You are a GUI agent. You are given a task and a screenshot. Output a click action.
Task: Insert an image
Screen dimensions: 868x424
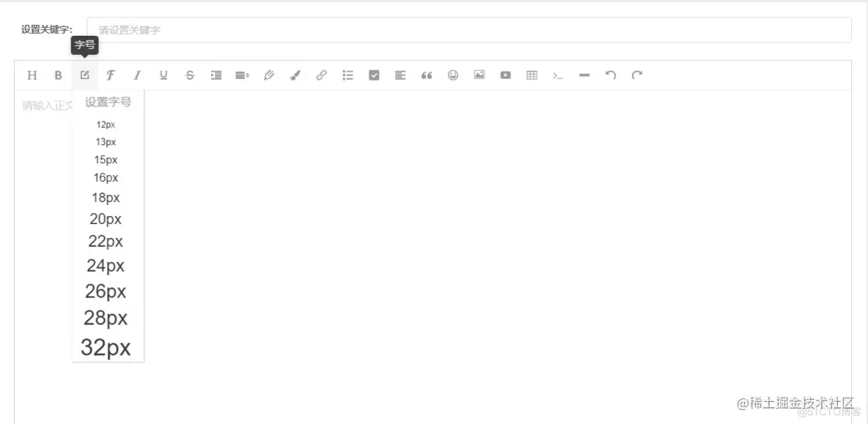(479, 75)
